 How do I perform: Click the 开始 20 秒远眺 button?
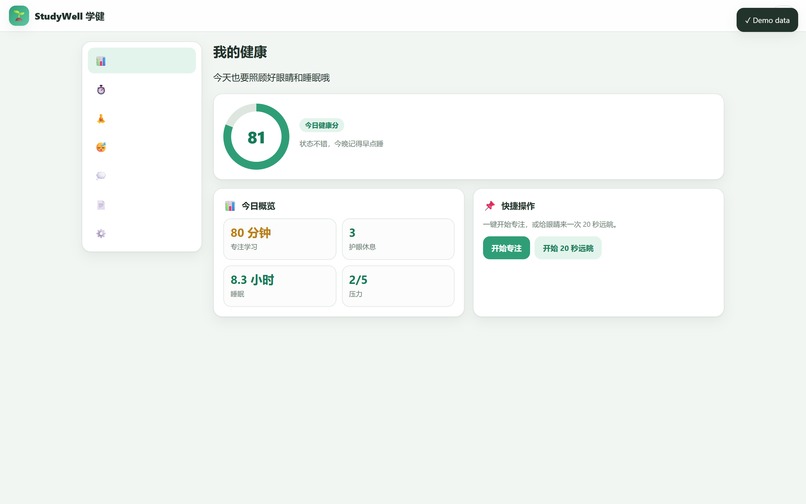(x=568, y=248)
